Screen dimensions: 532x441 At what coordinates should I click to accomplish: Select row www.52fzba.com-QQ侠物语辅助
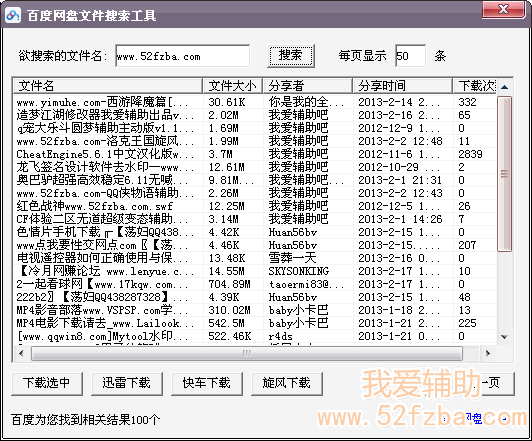(255, 193)
